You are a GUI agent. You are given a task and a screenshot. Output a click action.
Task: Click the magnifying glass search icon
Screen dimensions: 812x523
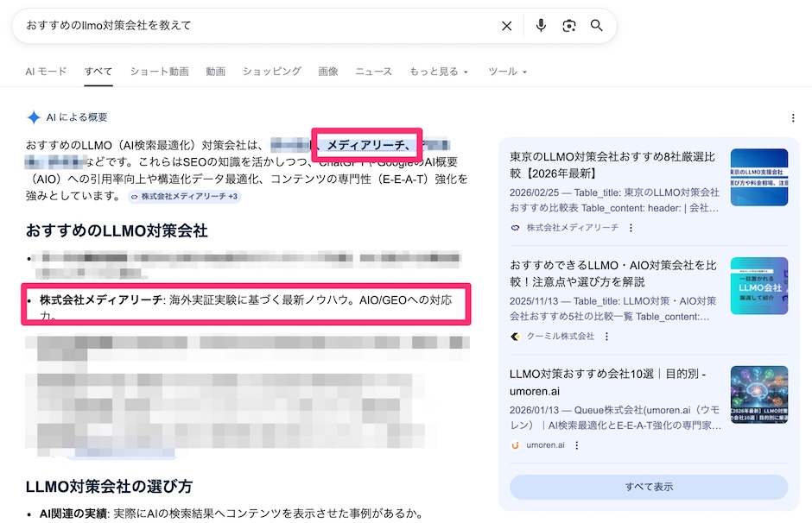click(597, 25)
